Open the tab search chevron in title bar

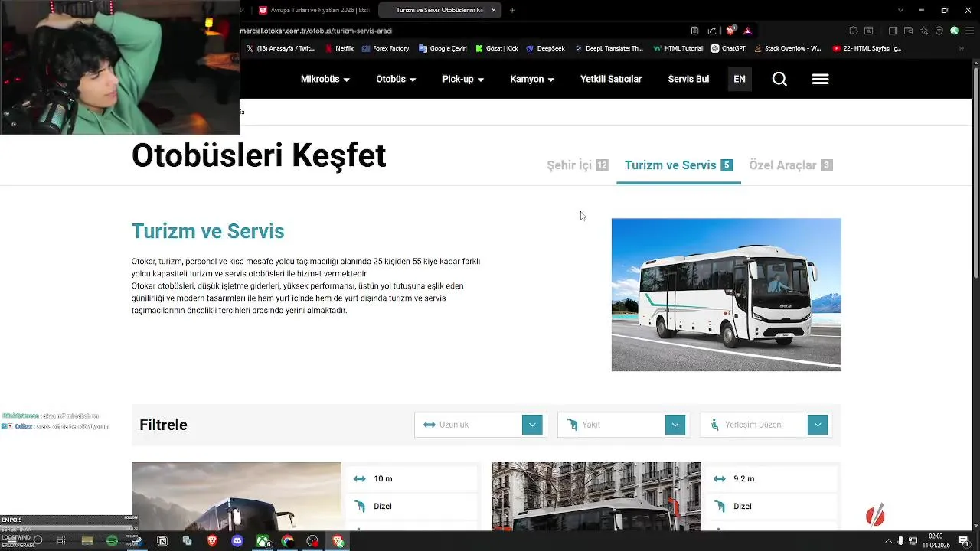[900, 10]
